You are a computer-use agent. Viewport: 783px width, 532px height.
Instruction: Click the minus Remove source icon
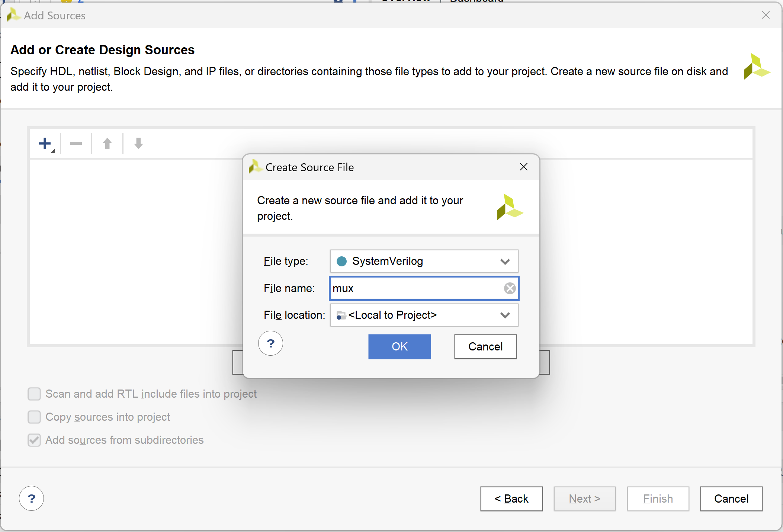[x=76, y=144]
